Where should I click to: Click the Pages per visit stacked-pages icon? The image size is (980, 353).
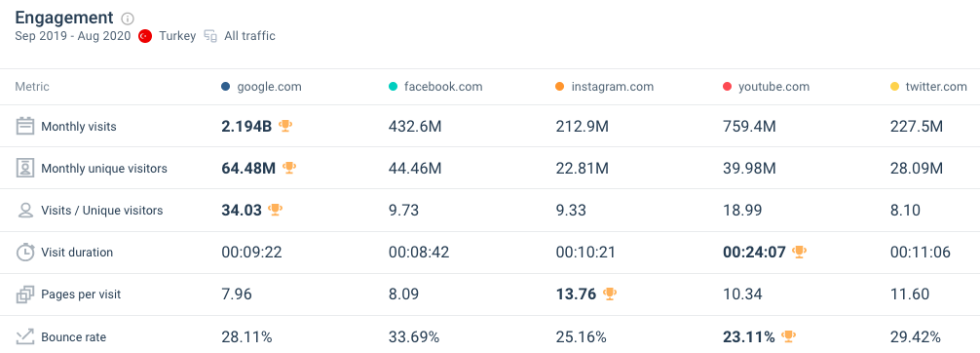point(25,294)
